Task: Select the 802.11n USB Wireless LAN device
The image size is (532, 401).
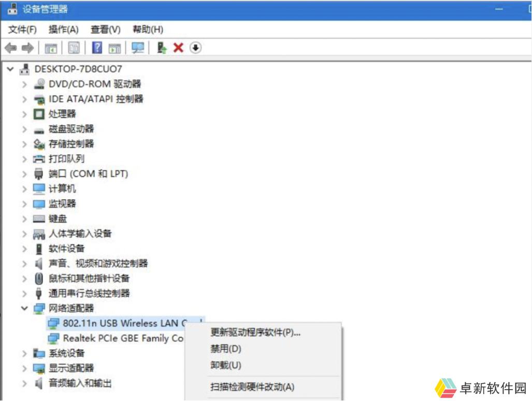Action: [x=125, y=323]
